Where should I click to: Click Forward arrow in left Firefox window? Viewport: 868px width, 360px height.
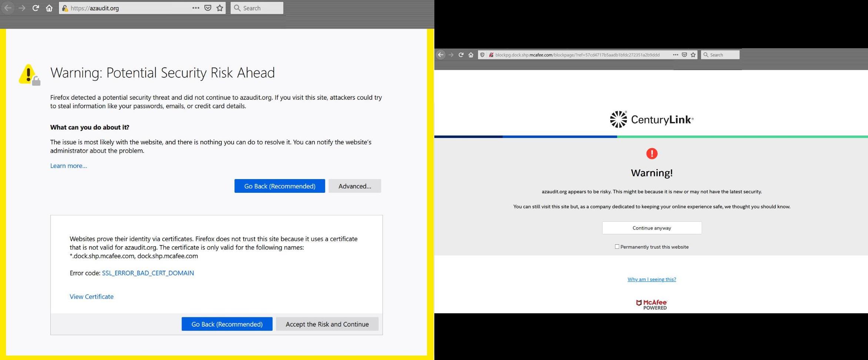tap(22, 8)
